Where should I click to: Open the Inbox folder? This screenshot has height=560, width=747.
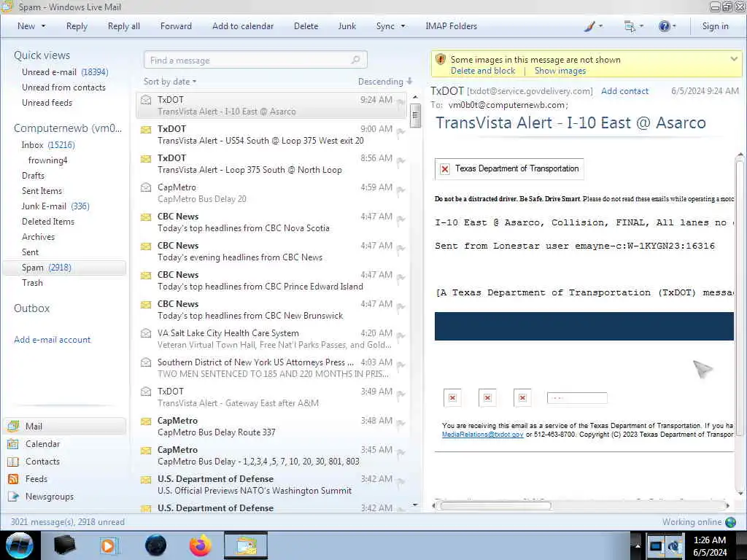point(47,145)
